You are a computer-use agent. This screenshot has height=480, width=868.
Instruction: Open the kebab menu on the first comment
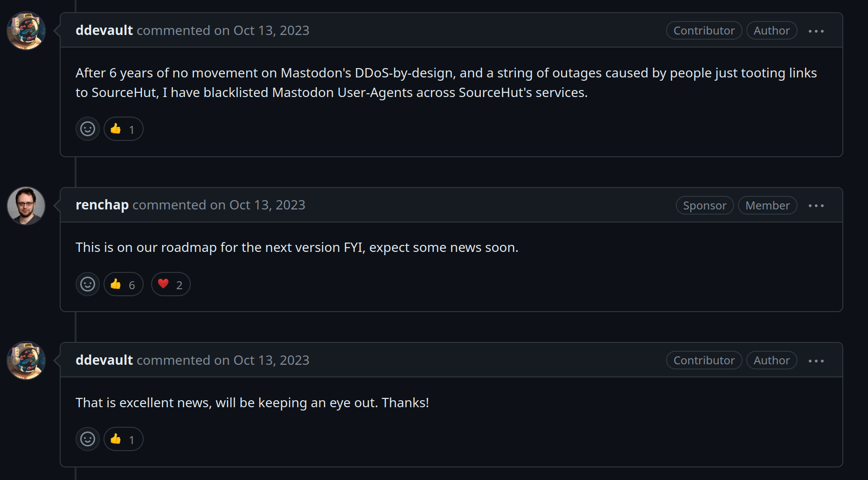815,30
